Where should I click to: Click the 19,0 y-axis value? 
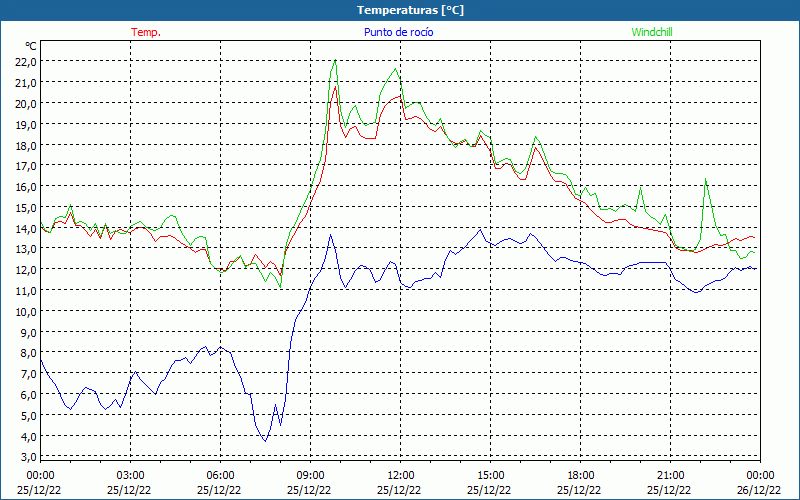26,124
